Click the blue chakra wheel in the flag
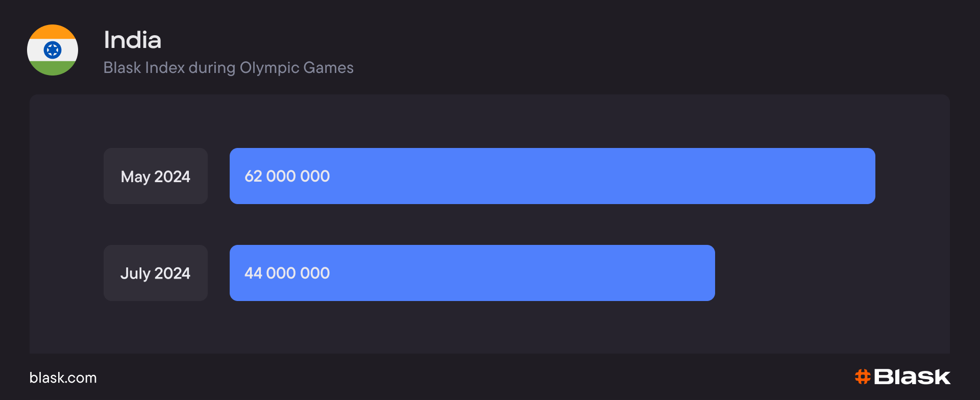The height and width of the screenshot is (400, 980). (x=53, y=50)
